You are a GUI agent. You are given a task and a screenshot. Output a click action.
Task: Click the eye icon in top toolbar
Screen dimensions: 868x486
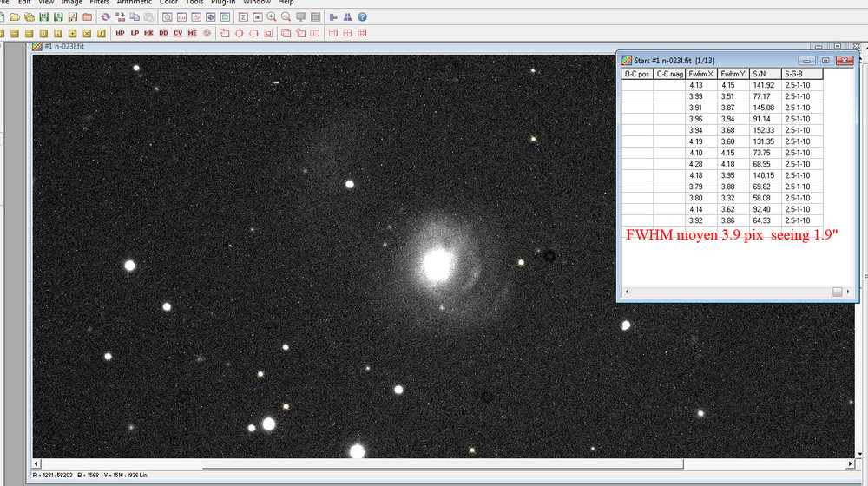tap(258, 17)
